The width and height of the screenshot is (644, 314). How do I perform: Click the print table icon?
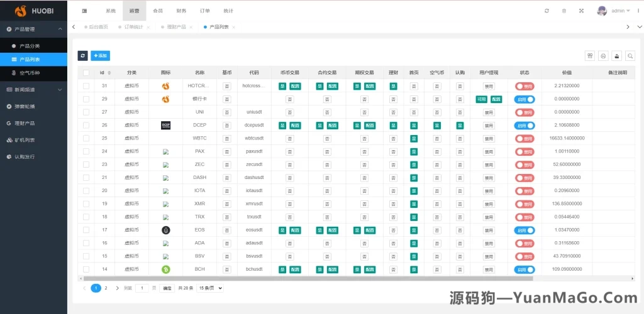603,56
